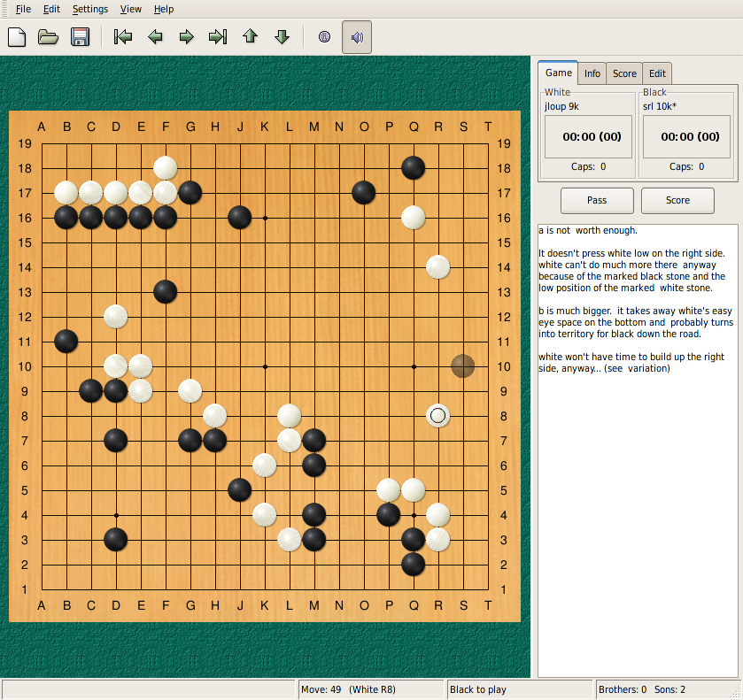Go to next variation with down arrow
This screenshot has width=743, height=700.
pos(282,37)
